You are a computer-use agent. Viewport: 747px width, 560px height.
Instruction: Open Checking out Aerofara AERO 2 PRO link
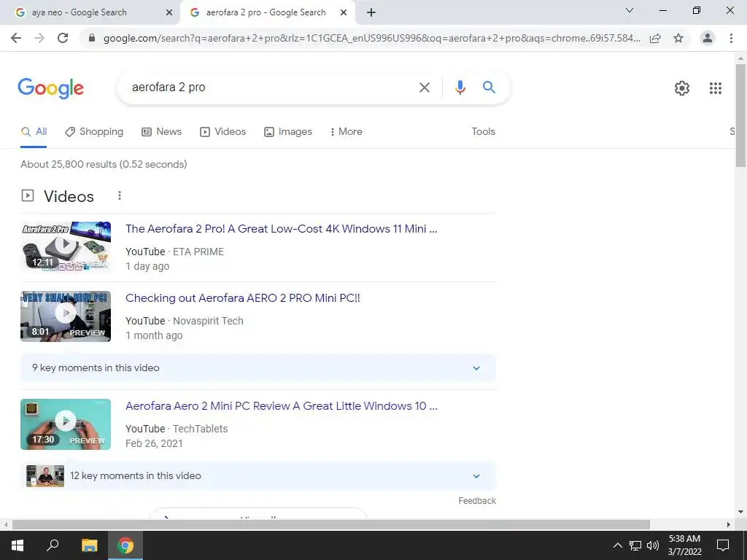pyautogui.click(x=242, y=298)
